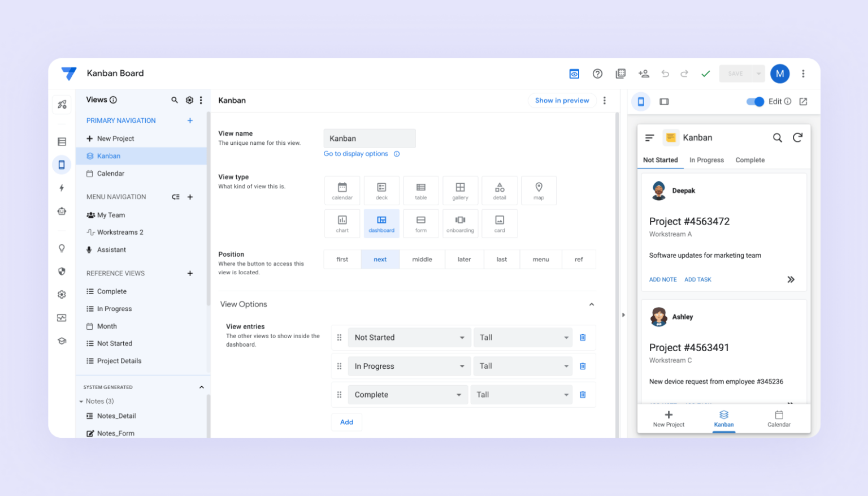Set Position to middle
The image size is (868, 496).
(422, 260)
